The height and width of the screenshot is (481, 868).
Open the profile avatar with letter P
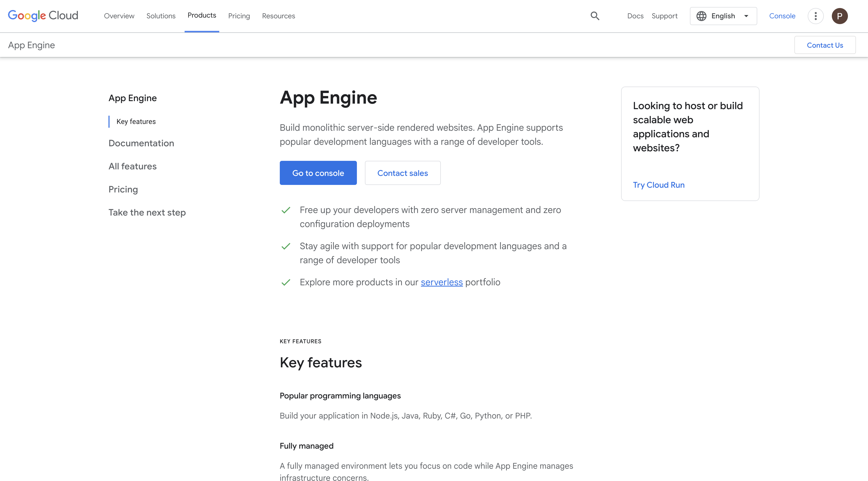(839, 16)
